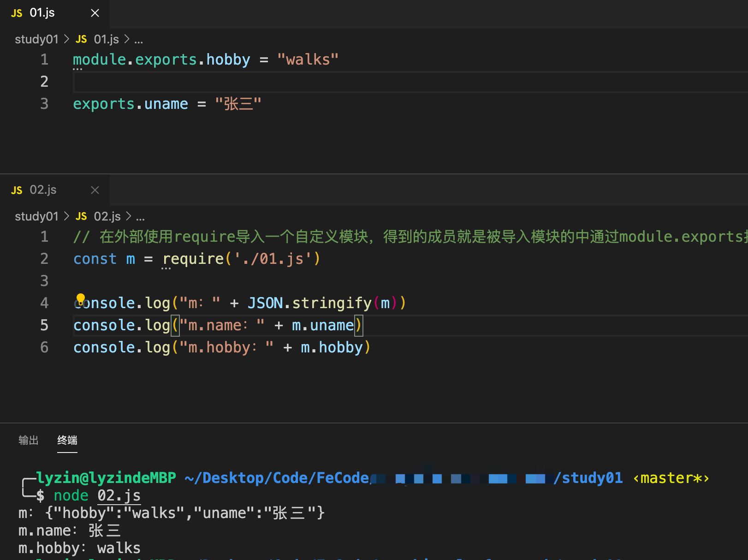
Task: Click the 02.js breadcrumb file name
Action: (107, 216)
